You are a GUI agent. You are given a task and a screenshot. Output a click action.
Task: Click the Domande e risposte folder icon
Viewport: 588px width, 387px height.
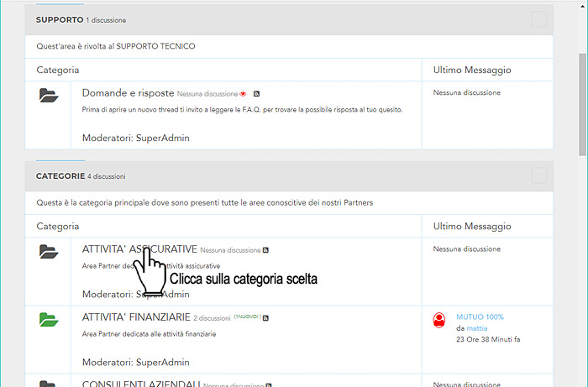pos(49,95)
